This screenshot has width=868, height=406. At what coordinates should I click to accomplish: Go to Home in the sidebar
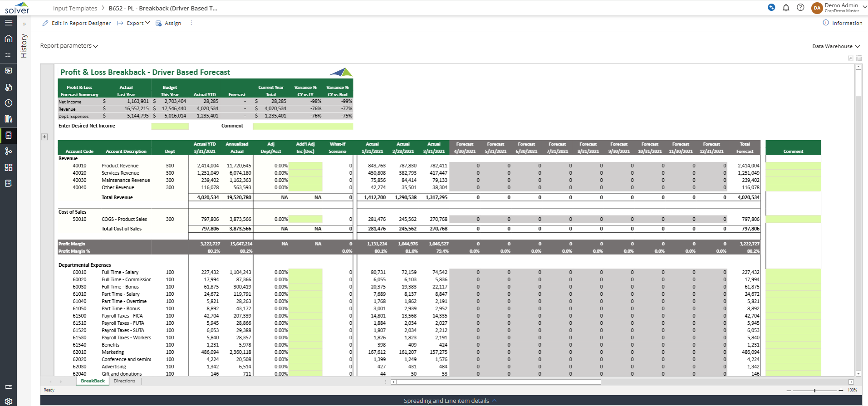coord(8,39)
